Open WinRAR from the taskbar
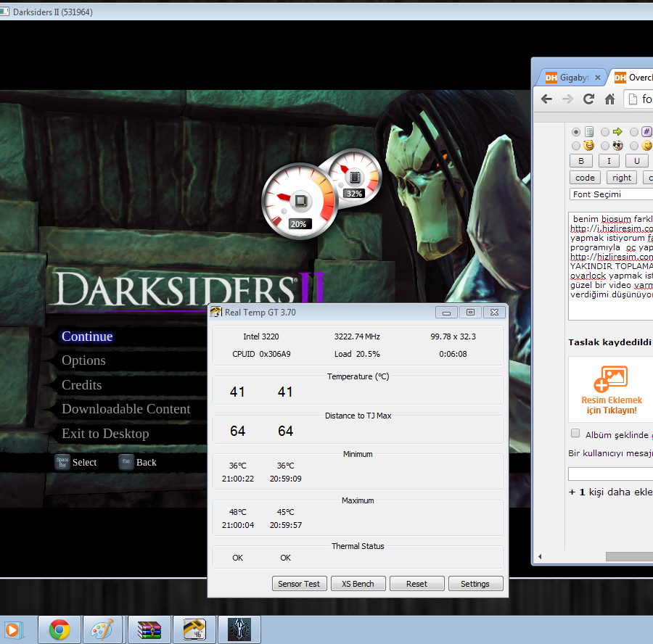 [x=149, y=629]
